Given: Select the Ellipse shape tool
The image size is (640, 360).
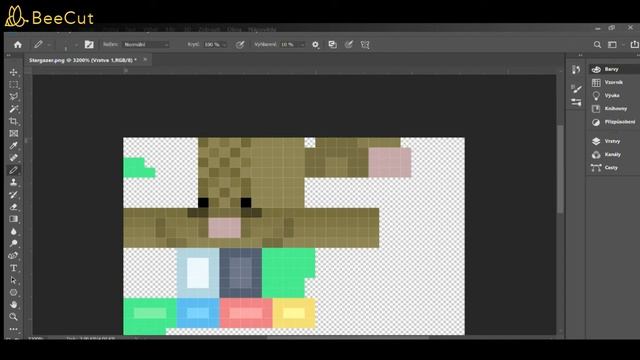Looking at the screenshot, I should [x=13, y=292].
